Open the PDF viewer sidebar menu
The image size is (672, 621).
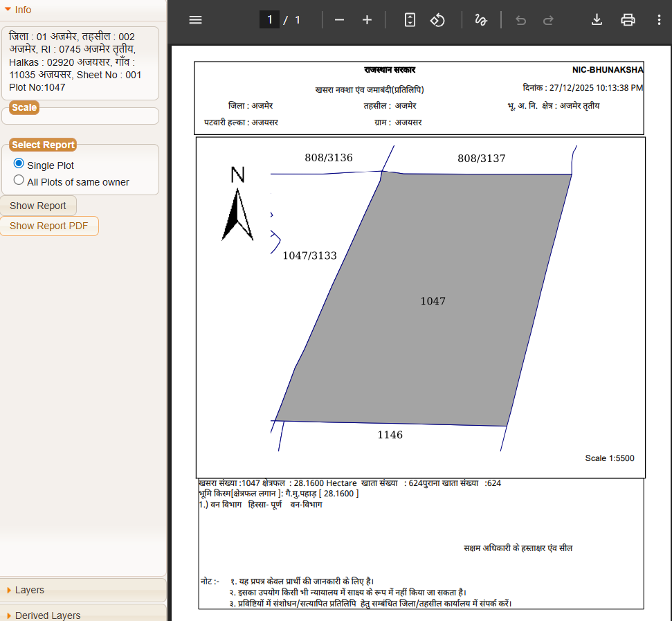point(195,20)
